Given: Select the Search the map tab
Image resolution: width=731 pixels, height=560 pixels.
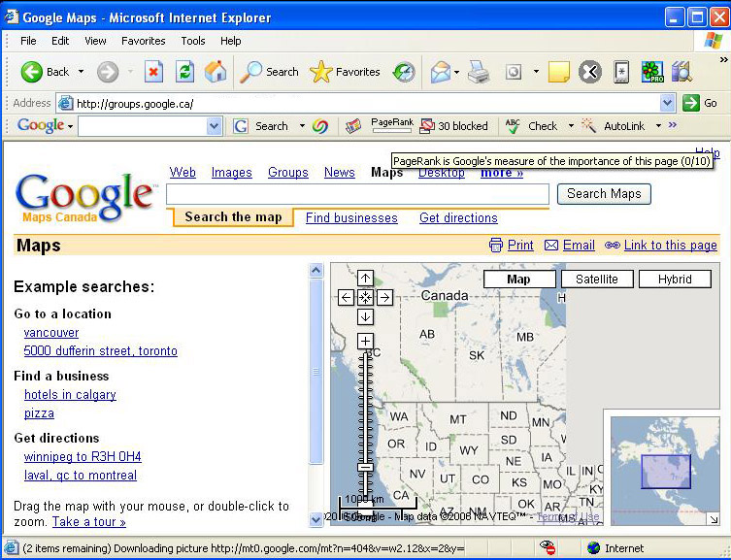Looking at the screenshot, I should [x=233, y=217].
